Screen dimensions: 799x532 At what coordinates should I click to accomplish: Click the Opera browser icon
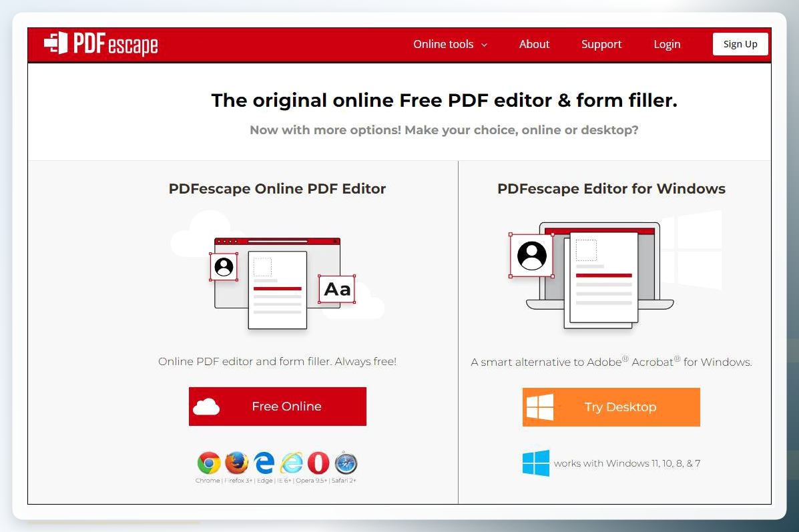point(318,463)
